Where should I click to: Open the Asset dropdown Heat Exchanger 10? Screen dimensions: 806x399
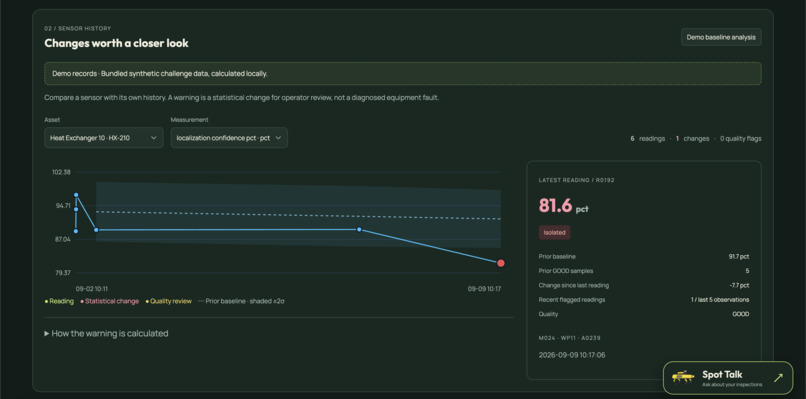click(103, 138)
